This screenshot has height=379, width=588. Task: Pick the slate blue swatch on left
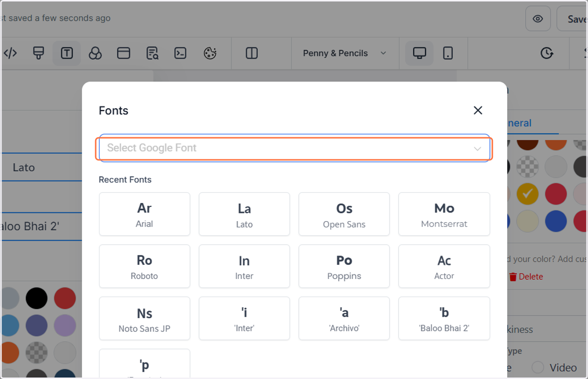pyautogui.click(x=37, y=326)
